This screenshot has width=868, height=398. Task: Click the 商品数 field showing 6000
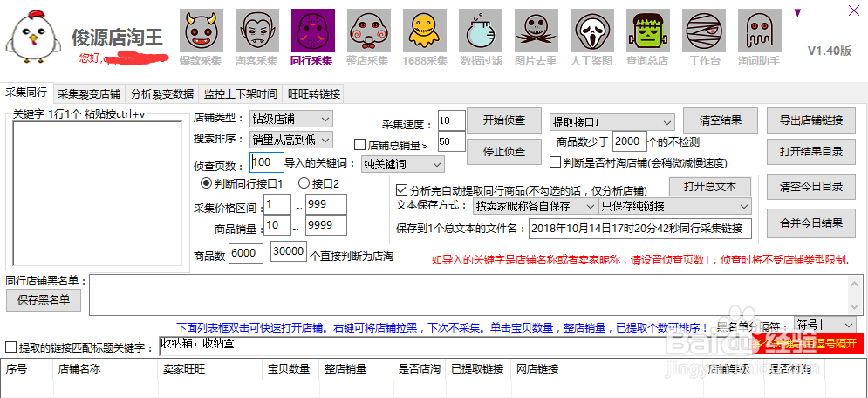pyautogui.click(x=244, y=253)
